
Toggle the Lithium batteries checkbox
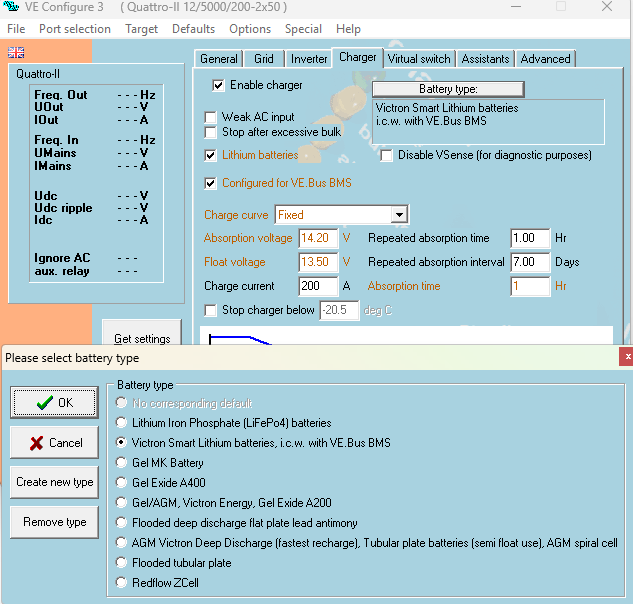pyautogui.click(x=210, y=155)
